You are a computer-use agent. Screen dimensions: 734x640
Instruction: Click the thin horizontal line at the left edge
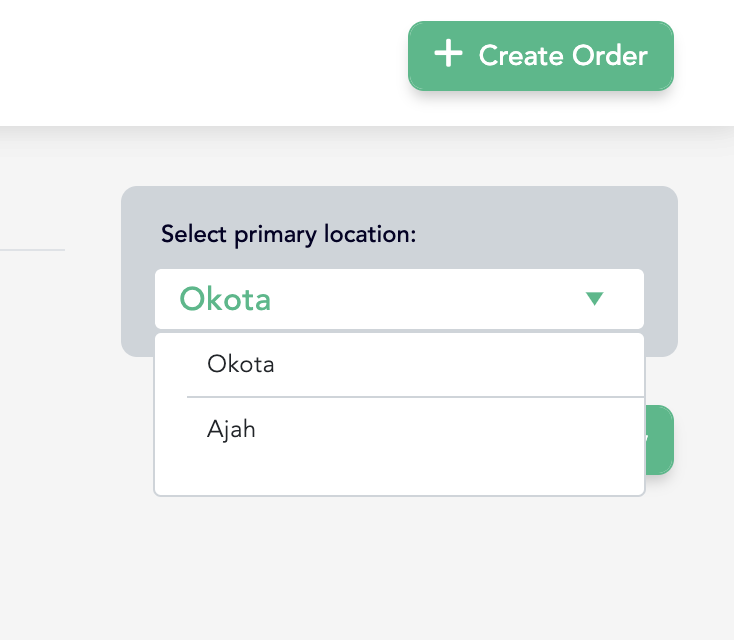pyautogui.click(x=32, y=249)
